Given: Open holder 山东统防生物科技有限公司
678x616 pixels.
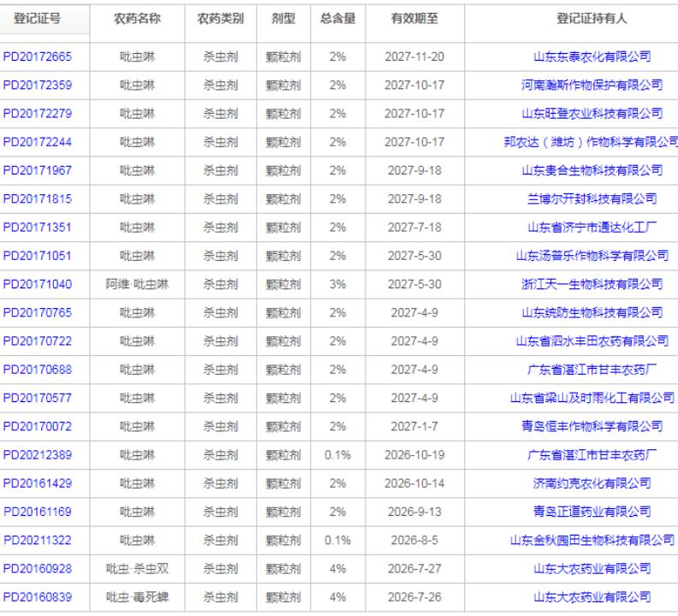Looking at the screenshot, I should (x=592, y=312).
